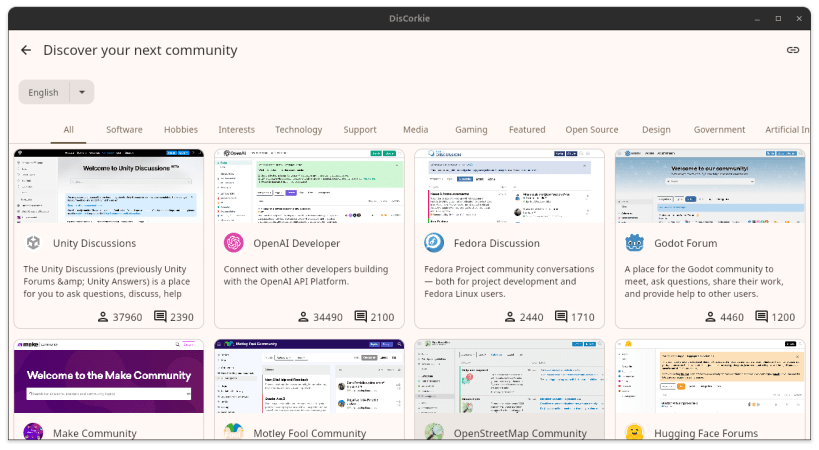Copy link using the chain icon
The height and width of the screenshot is (450, 819).
pos(793,50)
